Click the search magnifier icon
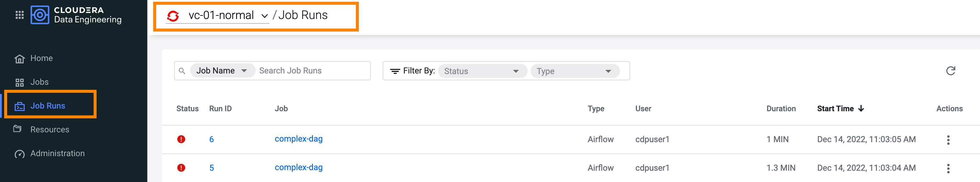The width and height of the screenshot is (980, 182). click(x=182, y=71)
